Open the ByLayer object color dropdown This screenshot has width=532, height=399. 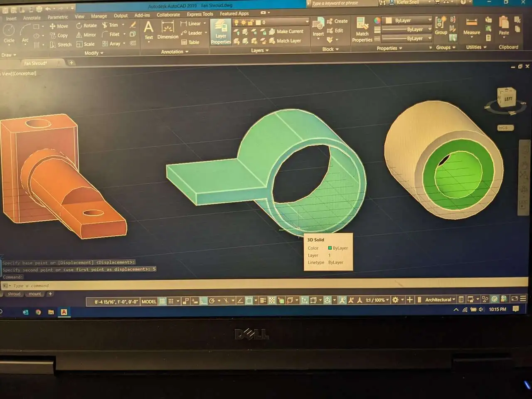408,20
